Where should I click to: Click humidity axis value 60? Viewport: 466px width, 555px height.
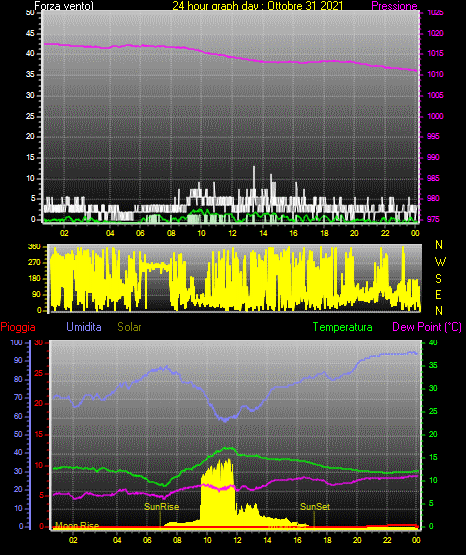18,416
